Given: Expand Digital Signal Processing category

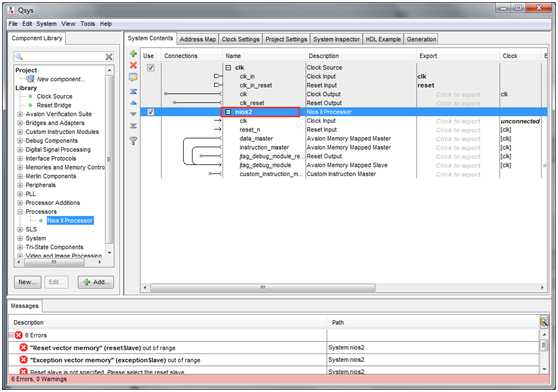Looking at the screenshot, I should pyautogui.click(x=20, y=150).
